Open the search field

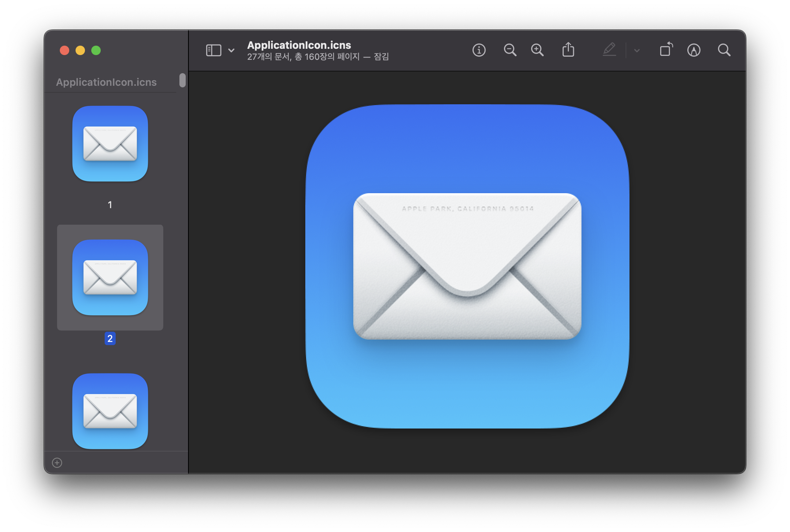724,50
